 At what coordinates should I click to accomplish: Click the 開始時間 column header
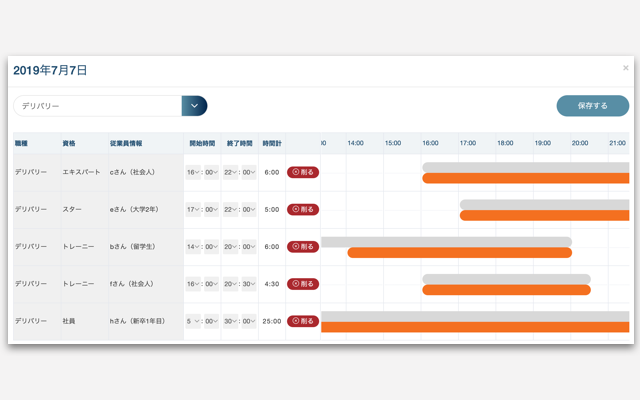pos(202,144)
